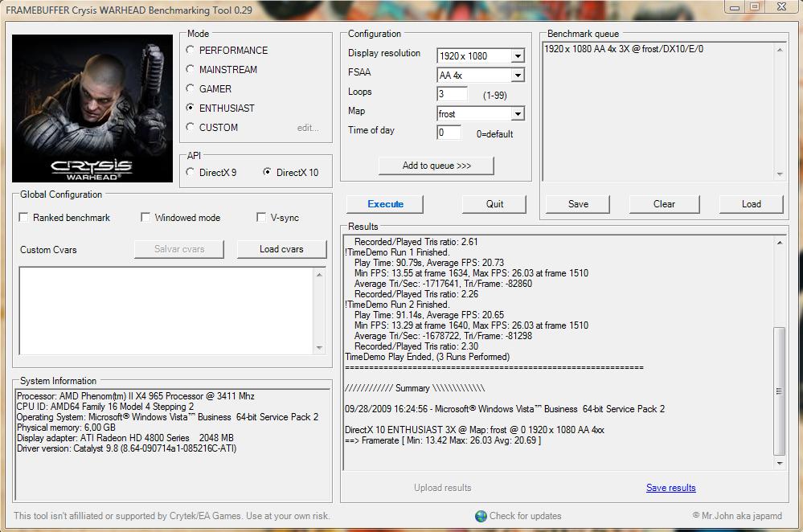The image size is (803, 532).
Task: Click the Driver version Catalyst 9.8 line
Action: point(126,448)
